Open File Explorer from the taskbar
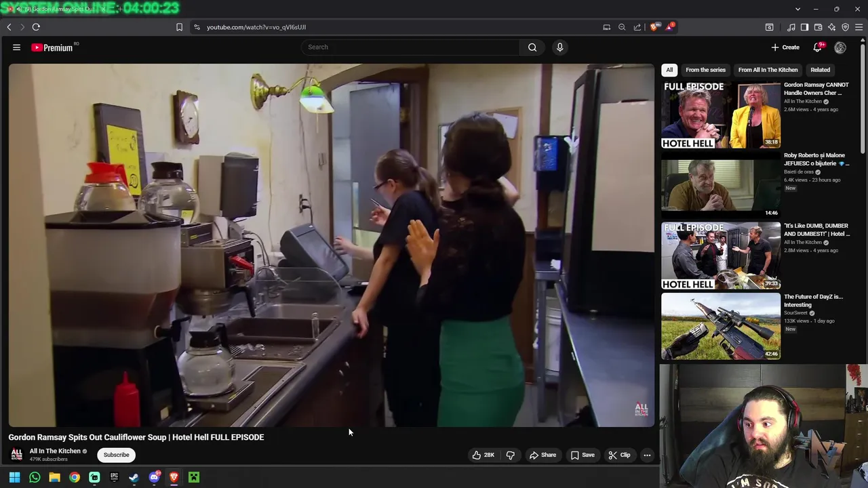Viewport: 868px width, 488px height. (54, 477)
